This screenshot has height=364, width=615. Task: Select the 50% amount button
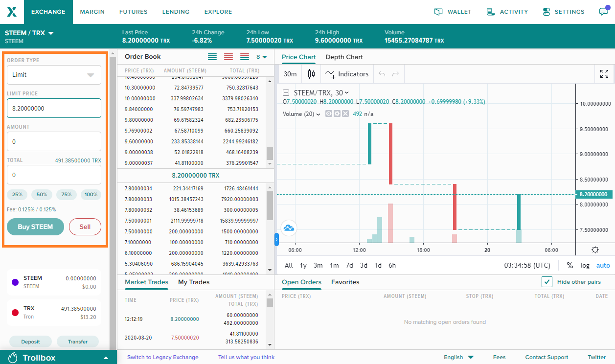click(x=42, y=194)
